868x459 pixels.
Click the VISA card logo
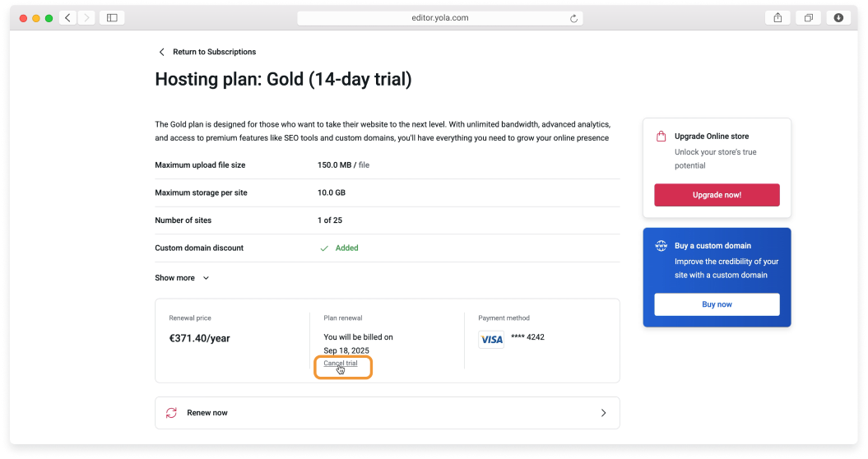tap(491, 340)
